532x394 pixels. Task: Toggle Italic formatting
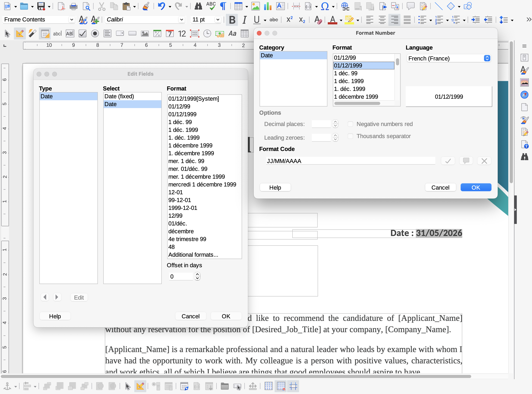coord(244,20)
